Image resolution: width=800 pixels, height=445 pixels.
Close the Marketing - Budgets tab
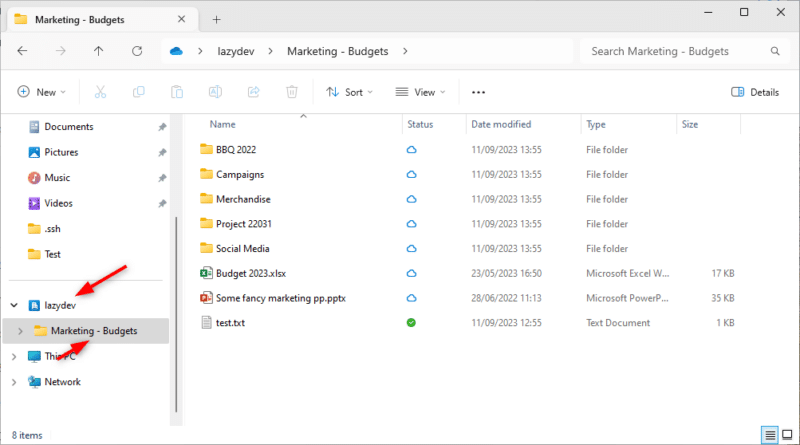click(181, 19)
